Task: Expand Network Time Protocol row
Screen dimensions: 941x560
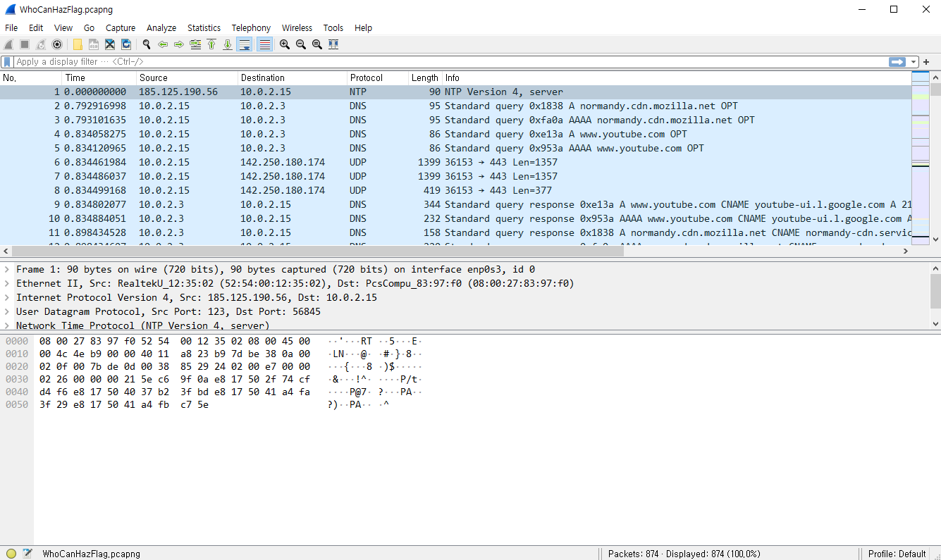Action: 7,325
